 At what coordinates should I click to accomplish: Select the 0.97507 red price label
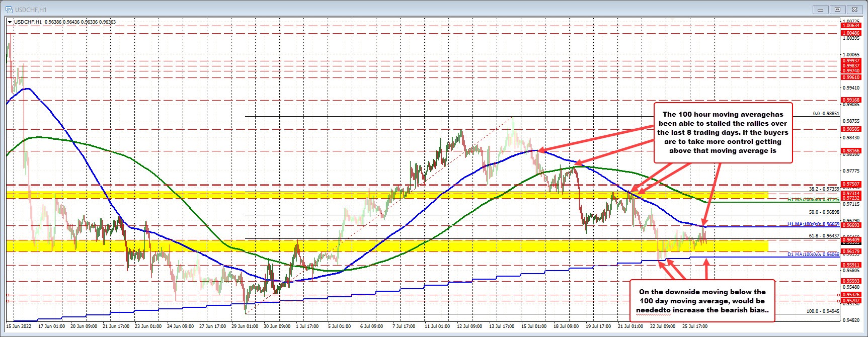851,184
